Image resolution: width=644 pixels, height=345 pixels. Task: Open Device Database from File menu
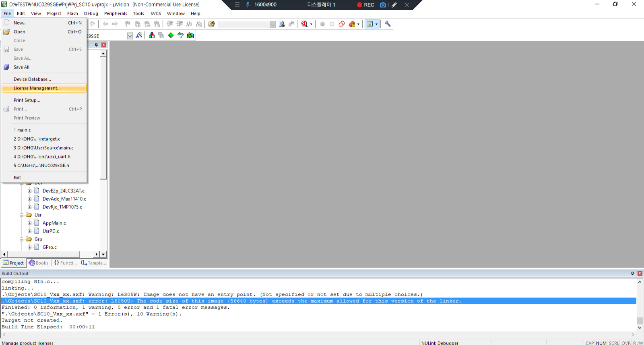[x=44, y=79]
